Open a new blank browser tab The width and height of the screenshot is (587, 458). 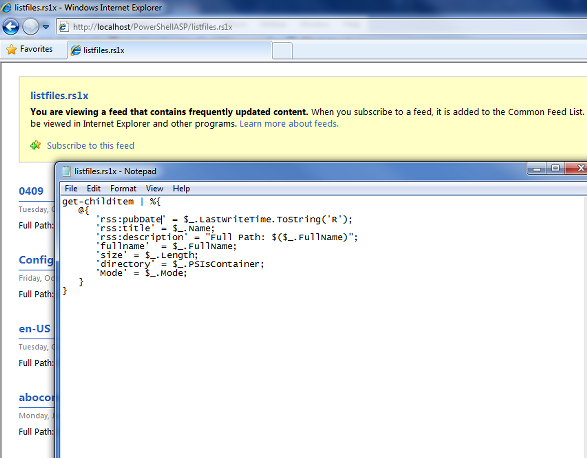(x=282, y=51)
